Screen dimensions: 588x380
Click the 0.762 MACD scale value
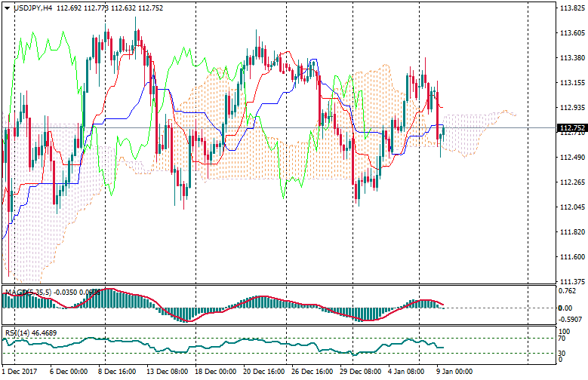(x=568, y=290)
